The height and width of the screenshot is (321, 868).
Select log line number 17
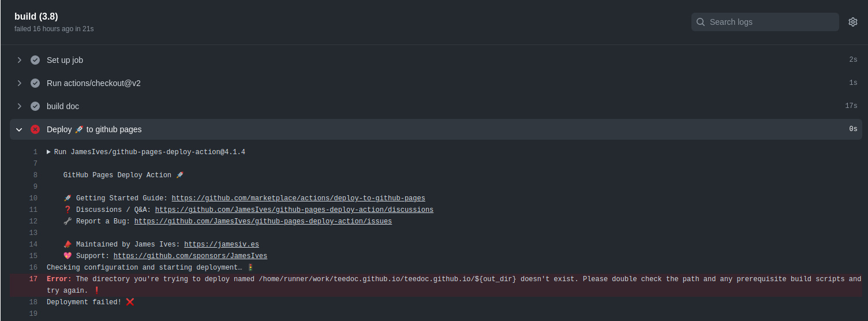tap(33, 279)
